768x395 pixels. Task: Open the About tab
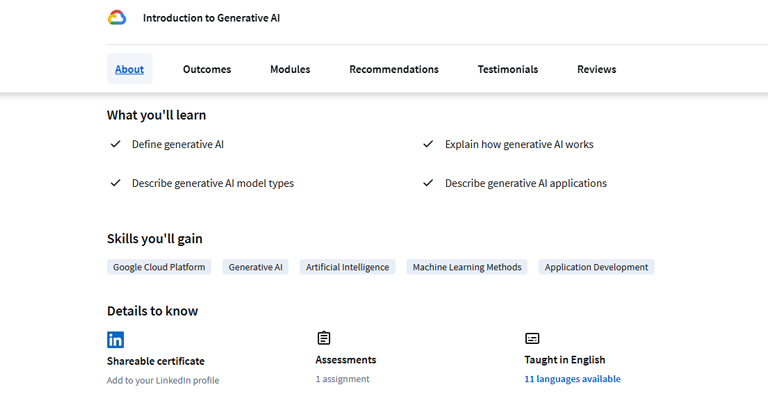[129, 69]
